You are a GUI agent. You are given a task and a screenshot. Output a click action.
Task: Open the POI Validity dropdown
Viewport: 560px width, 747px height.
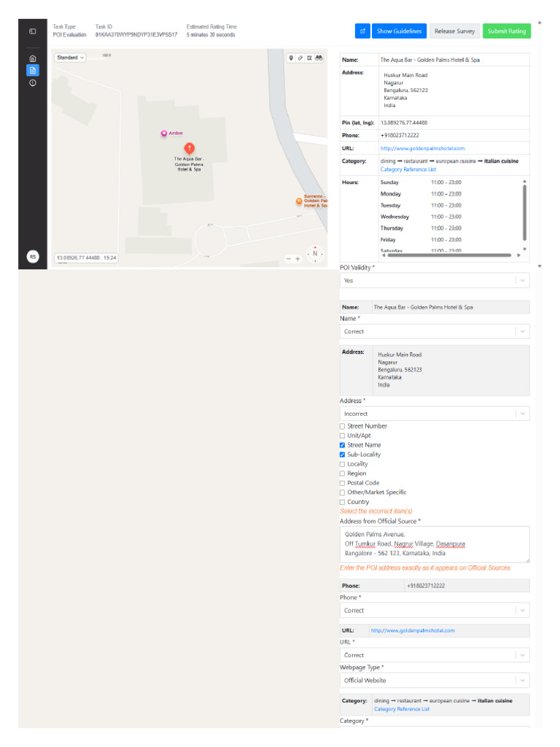[435, 281]
